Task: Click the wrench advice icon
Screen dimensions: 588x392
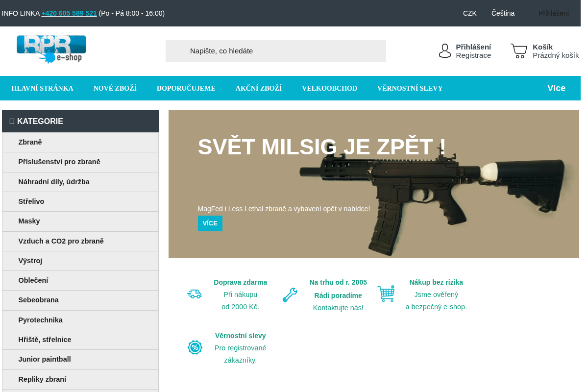Action: [x=290, y=295]
